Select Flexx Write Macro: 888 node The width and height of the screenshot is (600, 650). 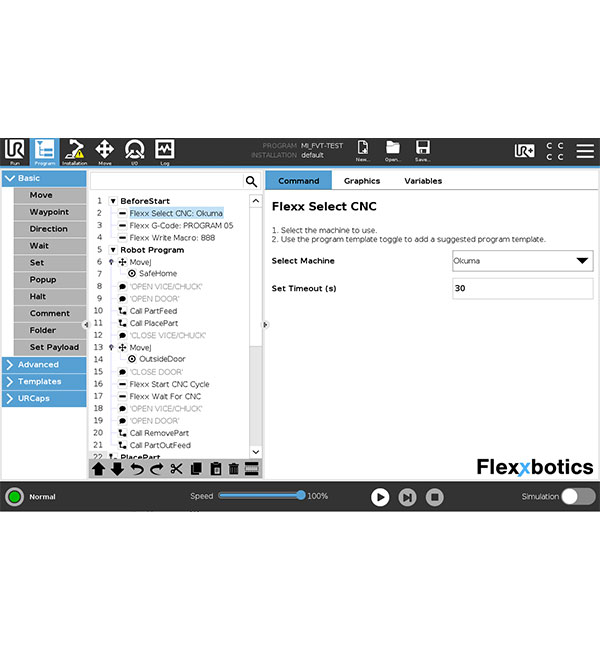click(172, 238)
